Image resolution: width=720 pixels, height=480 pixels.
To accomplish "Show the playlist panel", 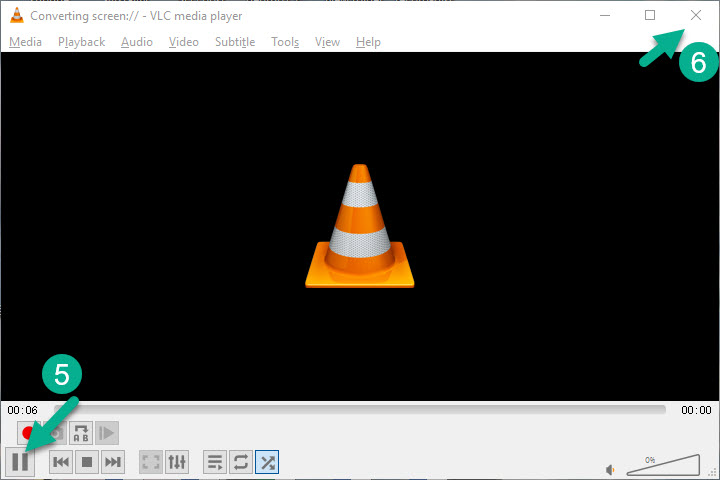I will point(215,462).
